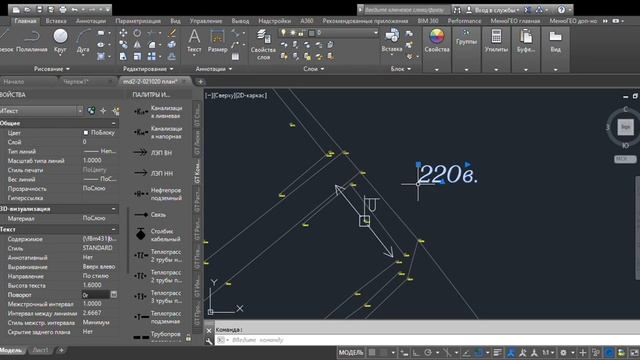This screenshot has height=360, width=640.
Task: Click the Open file icon in quick access toolbar
Action: (x=27, y=9)
